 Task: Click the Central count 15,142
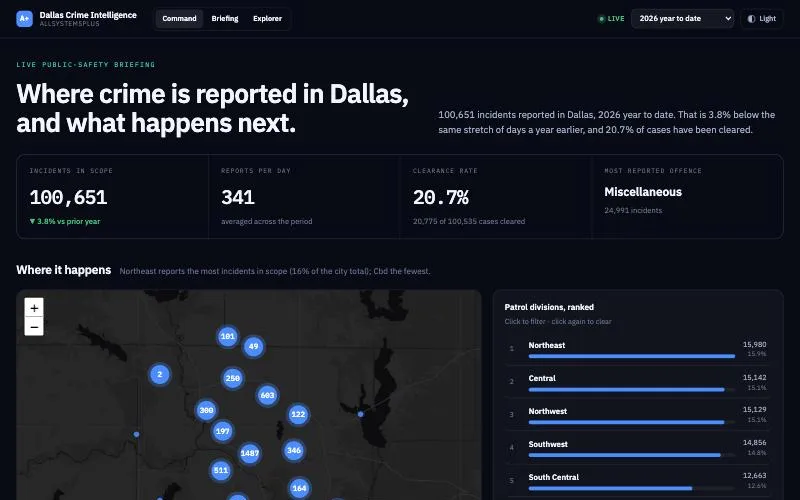click(755, 378)
